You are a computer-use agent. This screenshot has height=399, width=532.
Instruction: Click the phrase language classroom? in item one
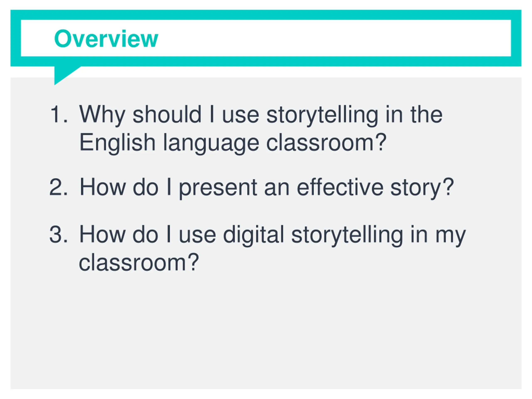tap(275, 144)
